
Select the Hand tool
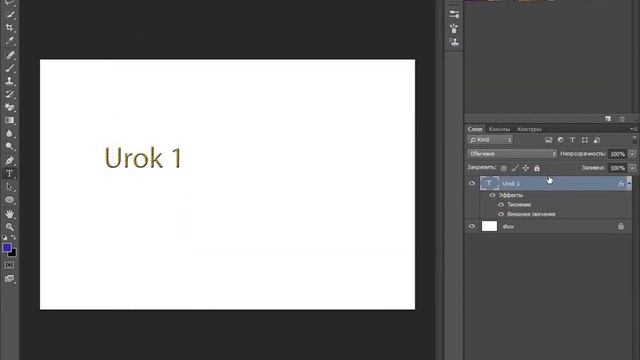pyautogui.click(x=10, y=214)
